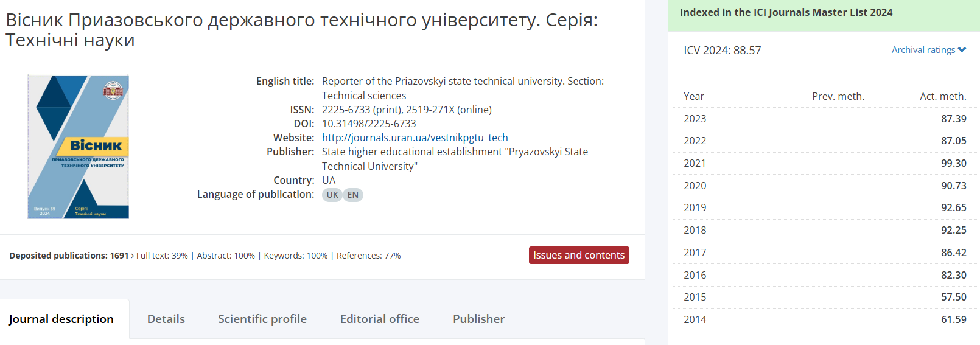Screen dimensions: 980x345
Task: Click the Indexed in ICI Journals Master List banner
Action: tap(786, 12)
